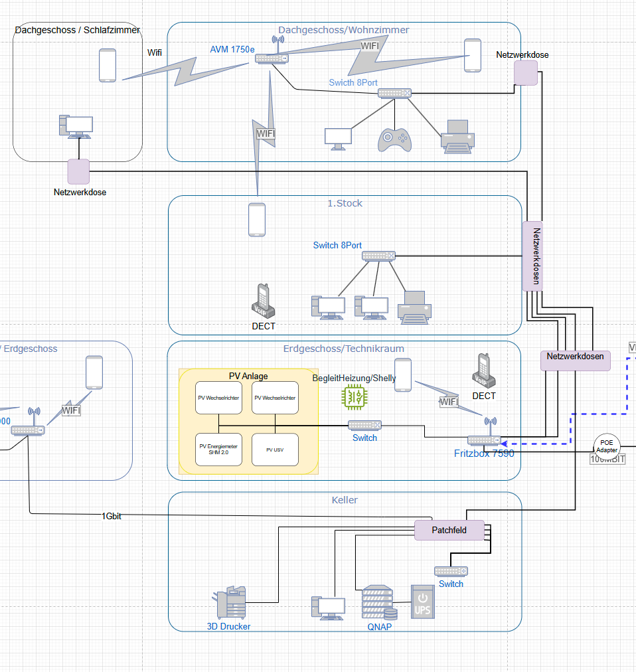Click the 1Gbit line label
This screenshot has width=636, height=672.
[112, 516]
